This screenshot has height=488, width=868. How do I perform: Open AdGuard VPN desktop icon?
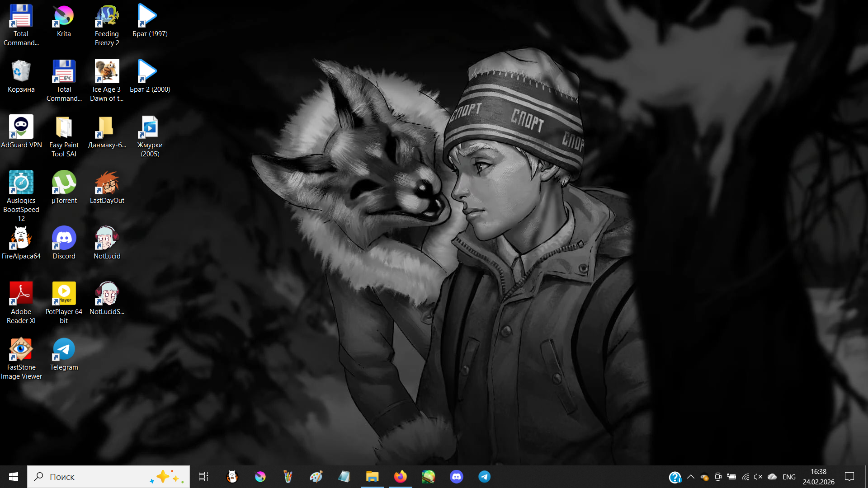pyautogui.click(x=21, y=127)
